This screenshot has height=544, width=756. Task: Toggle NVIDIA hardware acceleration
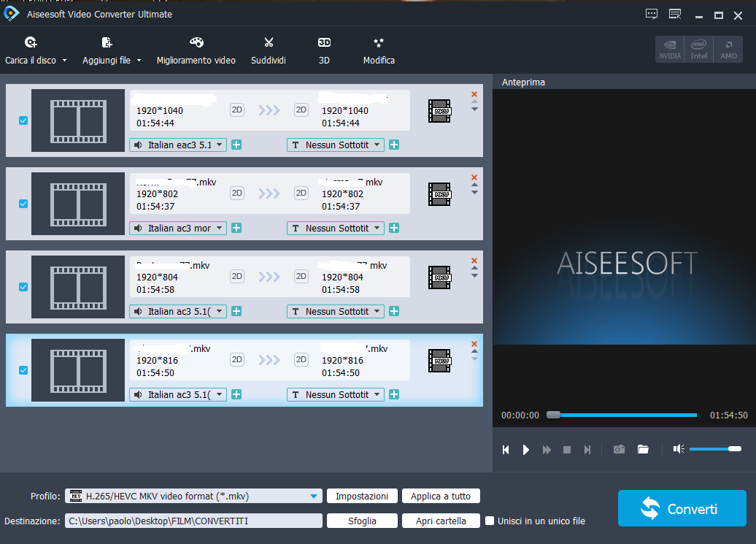pyautogui.click(x=670, y=49)
